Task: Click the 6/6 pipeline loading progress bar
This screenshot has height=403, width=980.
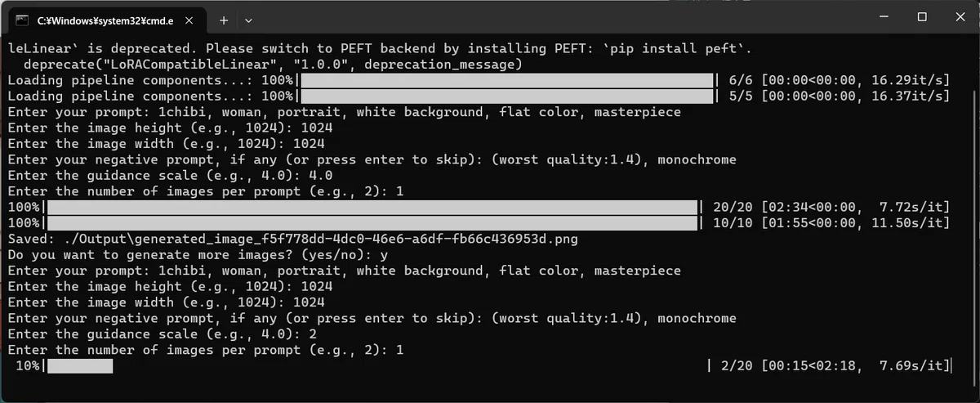Action: (x=507, y=80)
